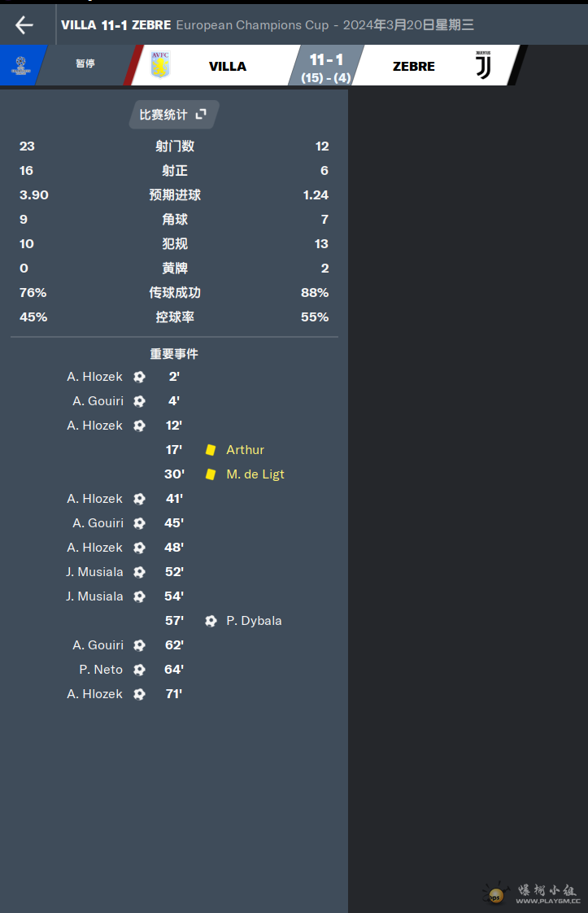Image resolution: width=588 pixels, height=913 pixels.
Task: Expand the 比赛统计 match stats panel
Action: click(x=173, y=115)
